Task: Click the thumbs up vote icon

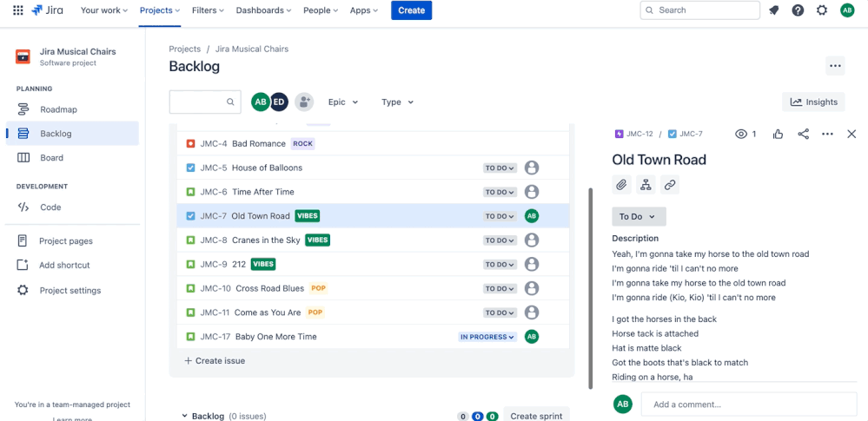Action: [779, 134]
